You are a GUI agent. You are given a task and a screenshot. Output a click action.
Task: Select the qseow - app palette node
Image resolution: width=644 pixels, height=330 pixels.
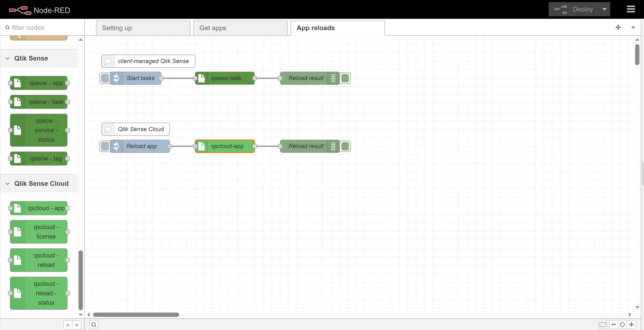pos(39,83)
